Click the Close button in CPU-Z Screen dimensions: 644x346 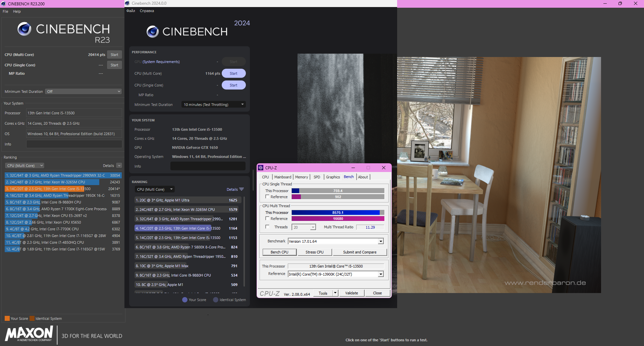[x=377, y=293]
